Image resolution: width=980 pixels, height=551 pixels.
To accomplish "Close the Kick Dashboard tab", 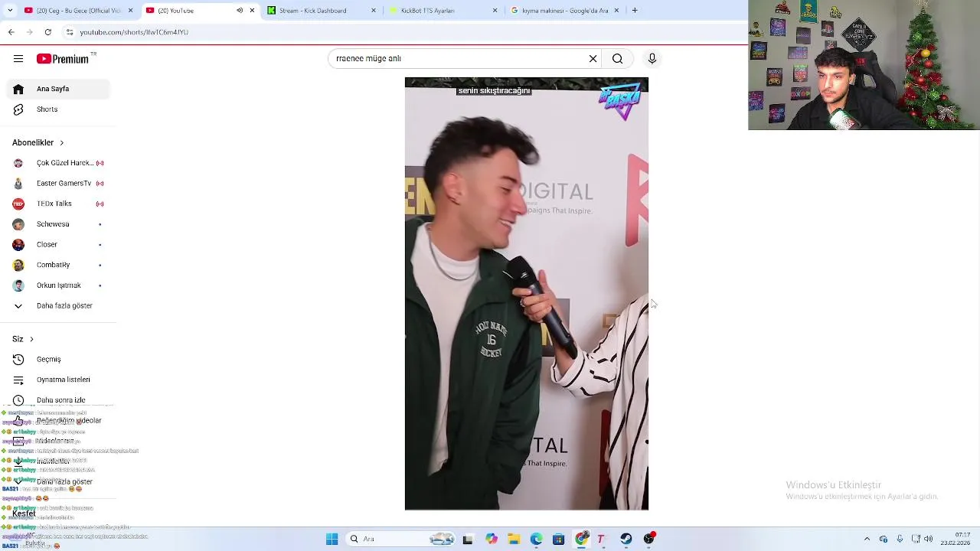I will click(374, 11).
